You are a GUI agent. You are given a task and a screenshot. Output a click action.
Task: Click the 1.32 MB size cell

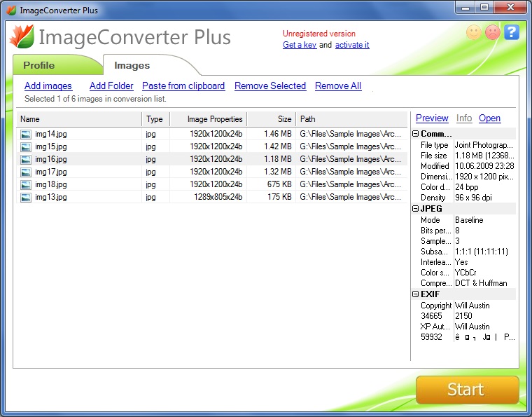277,172
